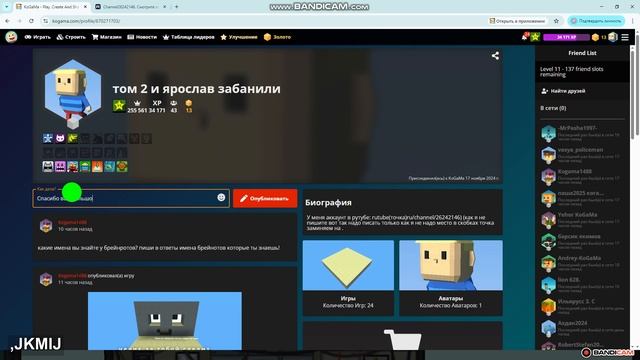This screenshot has height=360, width=640.
Task: Click the green star badge under profile name
Action: point(119,105)
